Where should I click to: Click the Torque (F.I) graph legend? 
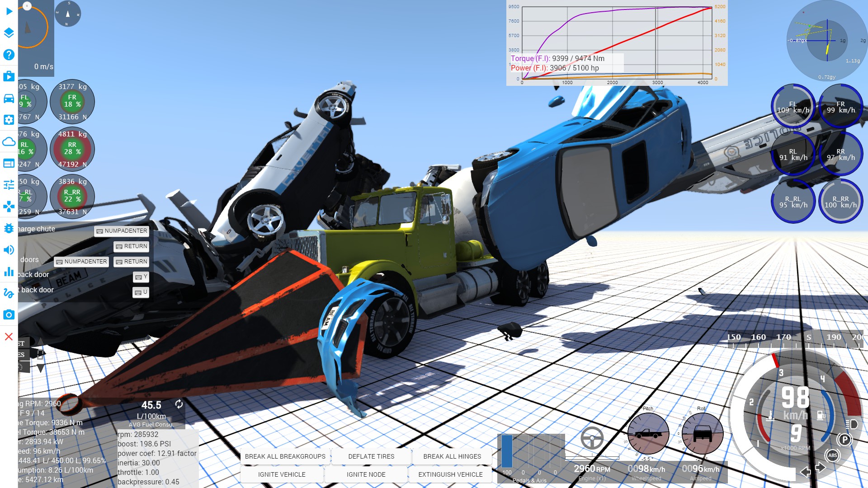tap(557, 58)
